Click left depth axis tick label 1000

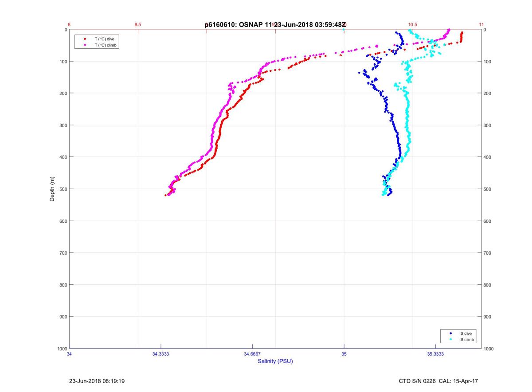62,349
